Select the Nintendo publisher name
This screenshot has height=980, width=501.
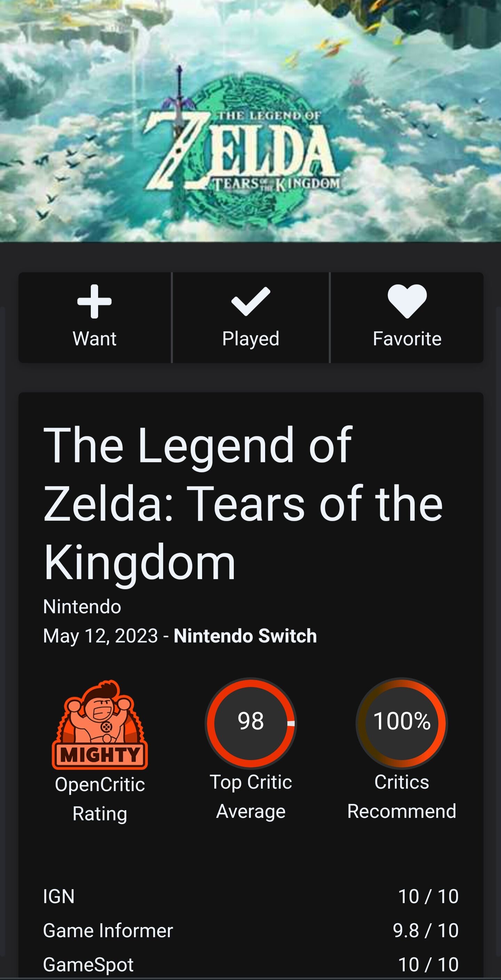82,607
